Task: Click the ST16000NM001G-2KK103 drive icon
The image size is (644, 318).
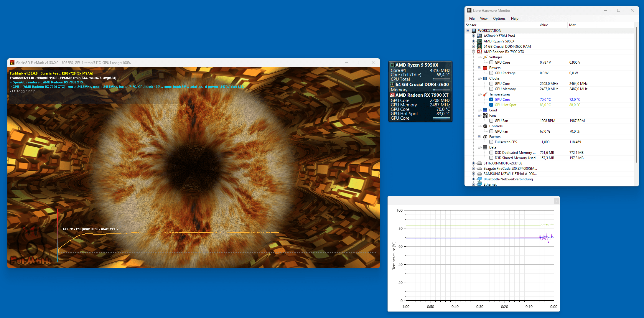Action: (x=480, y=163)
